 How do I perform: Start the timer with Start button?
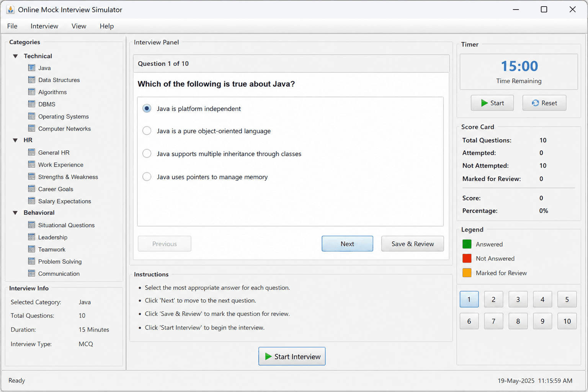[x=492, y=103]
